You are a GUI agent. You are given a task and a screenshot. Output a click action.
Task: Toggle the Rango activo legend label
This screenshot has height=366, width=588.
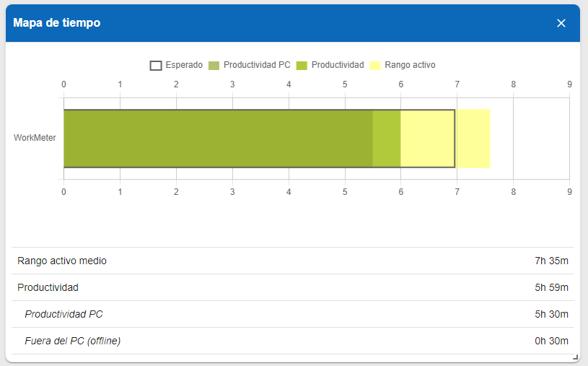(x=410, y=65)
